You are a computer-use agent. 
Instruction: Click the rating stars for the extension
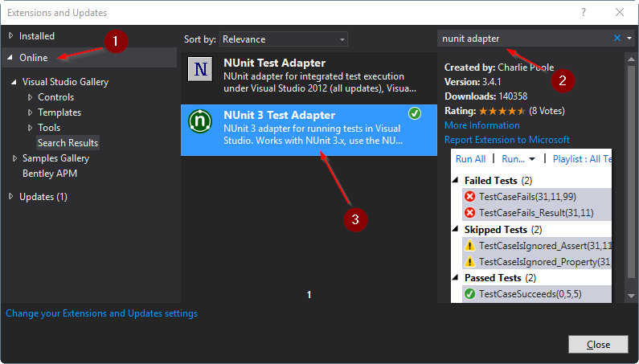click(x=502, y=111)
